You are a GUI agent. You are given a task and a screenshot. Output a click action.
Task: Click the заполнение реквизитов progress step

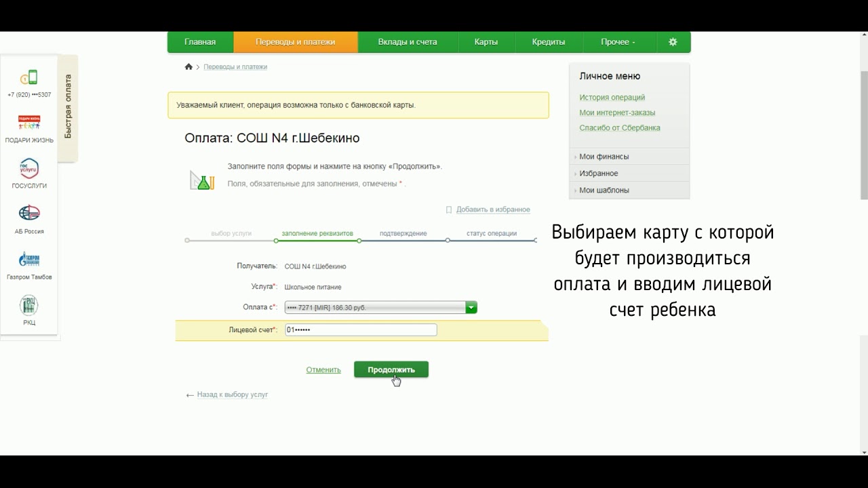click(317, 233)
